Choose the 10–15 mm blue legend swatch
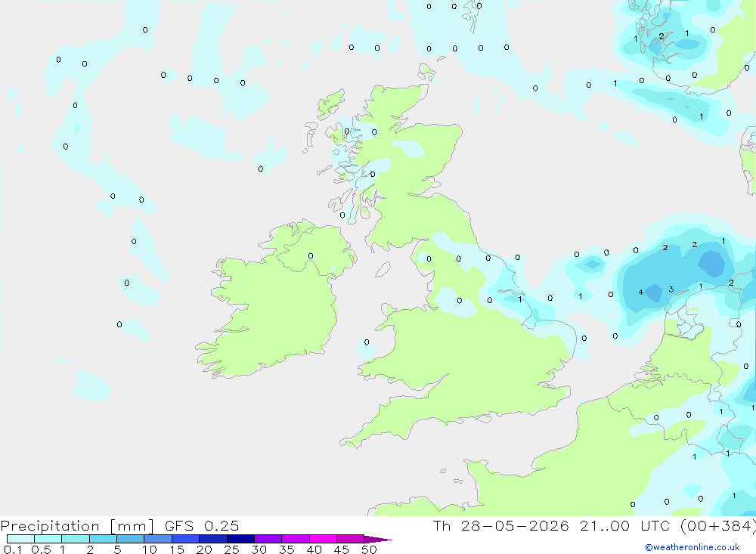The width and height of the screenshot is (756, 554). (158, 539)
